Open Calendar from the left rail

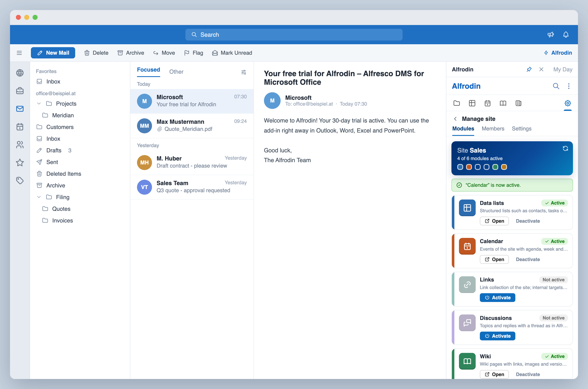pos(20,127)
